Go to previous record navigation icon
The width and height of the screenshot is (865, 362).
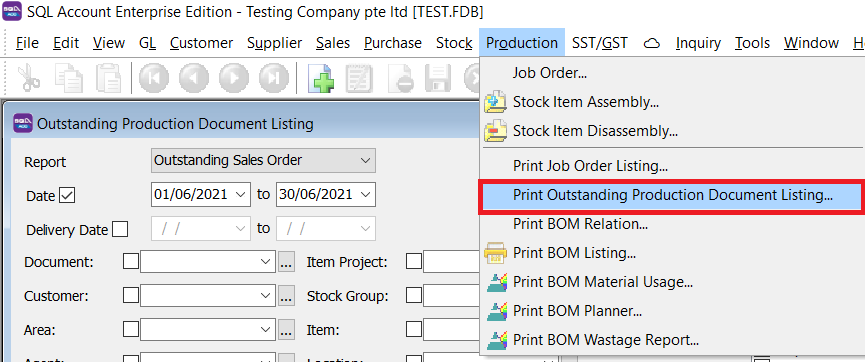point(194,77)
